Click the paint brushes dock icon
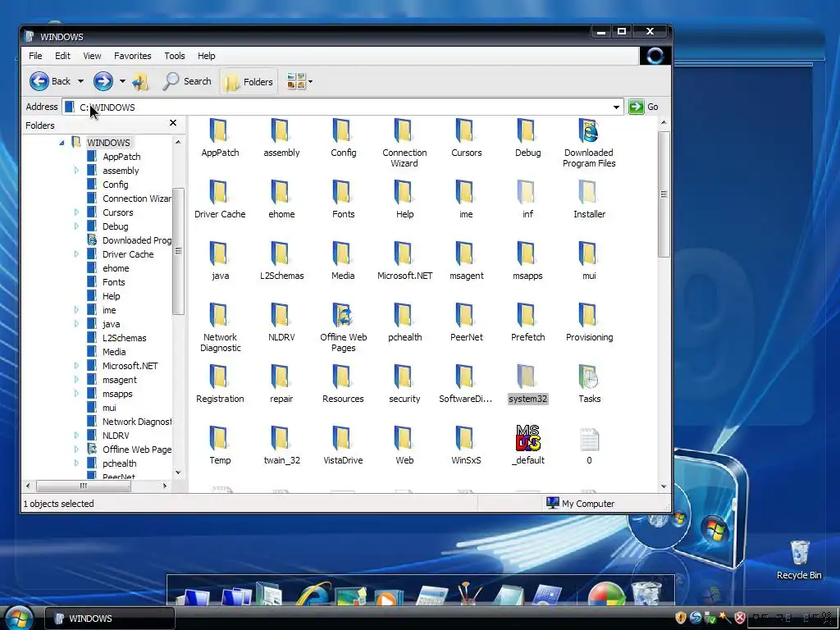This screenshot has height=630, width=840. 468,594
